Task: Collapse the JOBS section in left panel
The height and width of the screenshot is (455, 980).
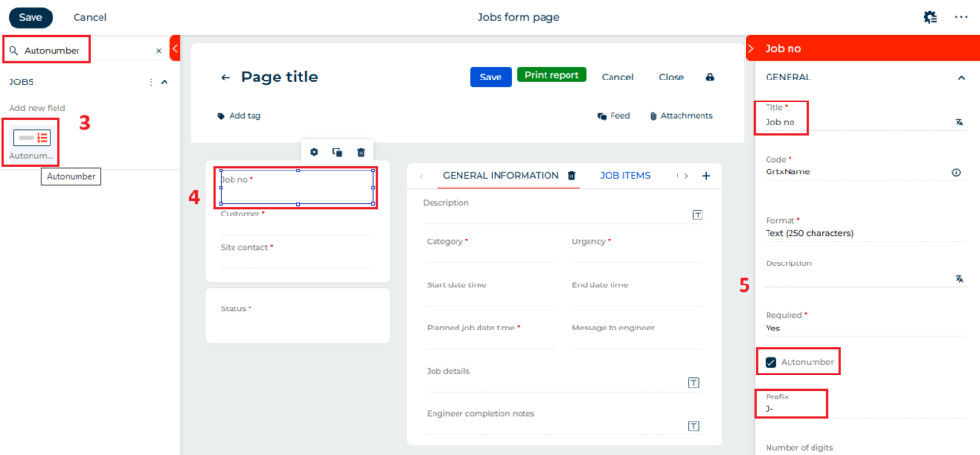Action: (165, 82)
